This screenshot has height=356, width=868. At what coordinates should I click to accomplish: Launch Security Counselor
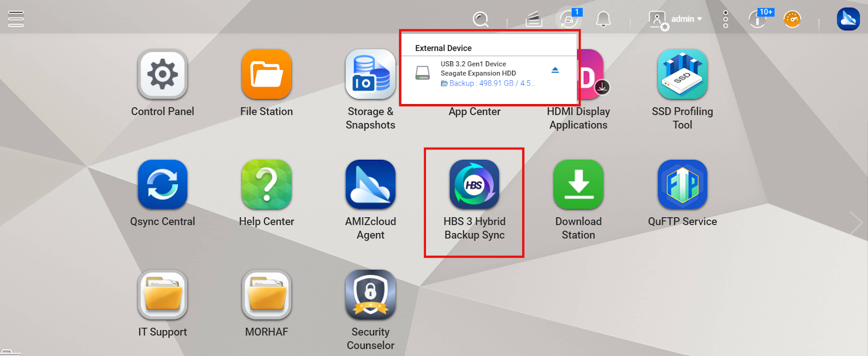tap(371, 295)
